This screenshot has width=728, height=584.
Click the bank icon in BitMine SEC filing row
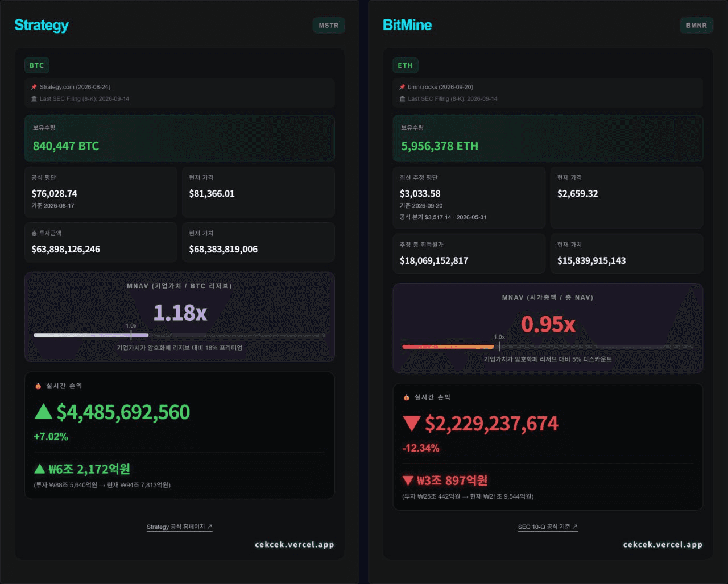[403, 99]
